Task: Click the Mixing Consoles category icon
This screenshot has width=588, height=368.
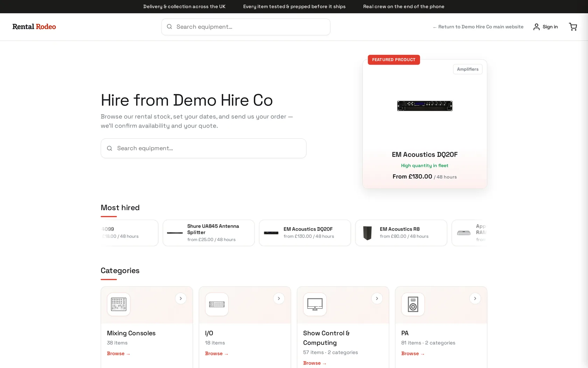Action: [119, 304]
